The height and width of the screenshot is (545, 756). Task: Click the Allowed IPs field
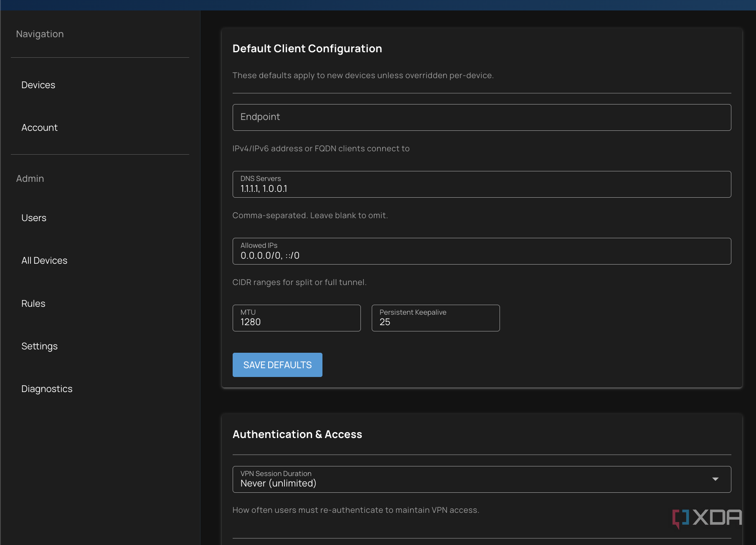click(482, 251)
